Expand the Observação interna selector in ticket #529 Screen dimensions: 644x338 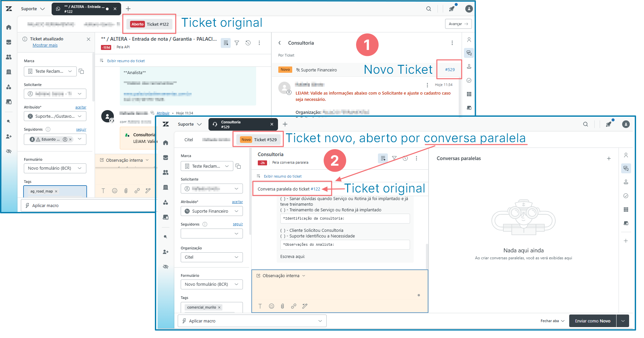coord(281,275)
